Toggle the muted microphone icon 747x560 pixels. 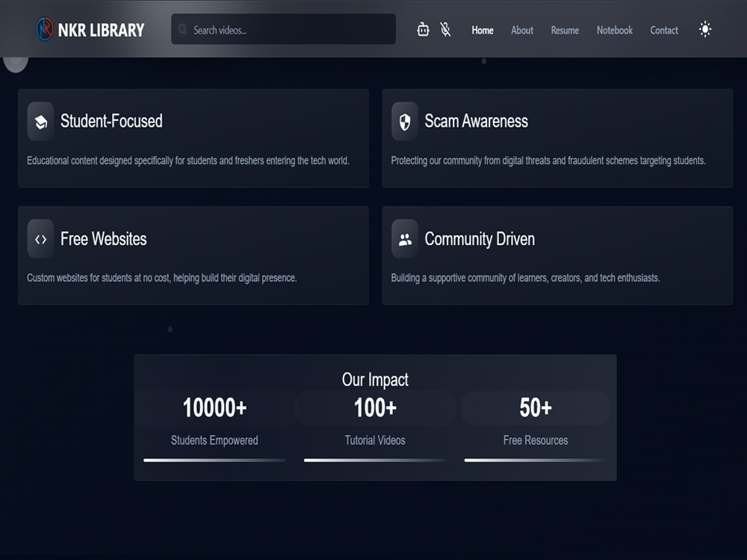pos(445,30)
